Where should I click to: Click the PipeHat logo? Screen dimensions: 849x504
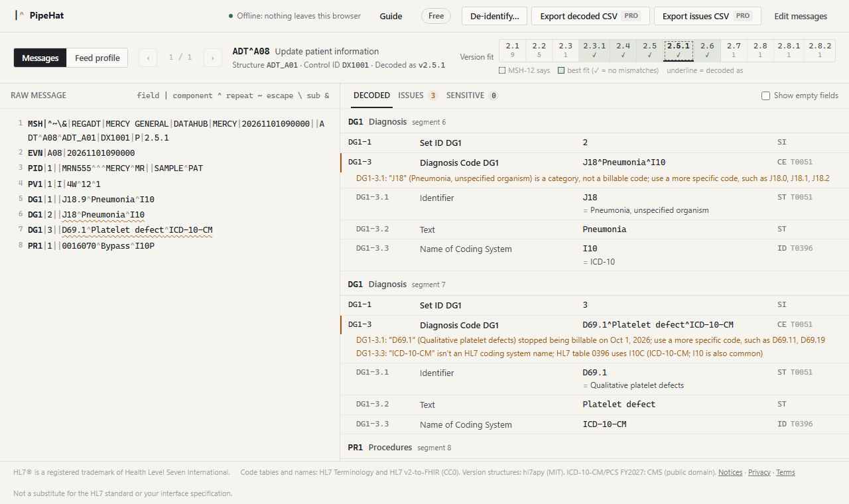[x=39, y=15]
